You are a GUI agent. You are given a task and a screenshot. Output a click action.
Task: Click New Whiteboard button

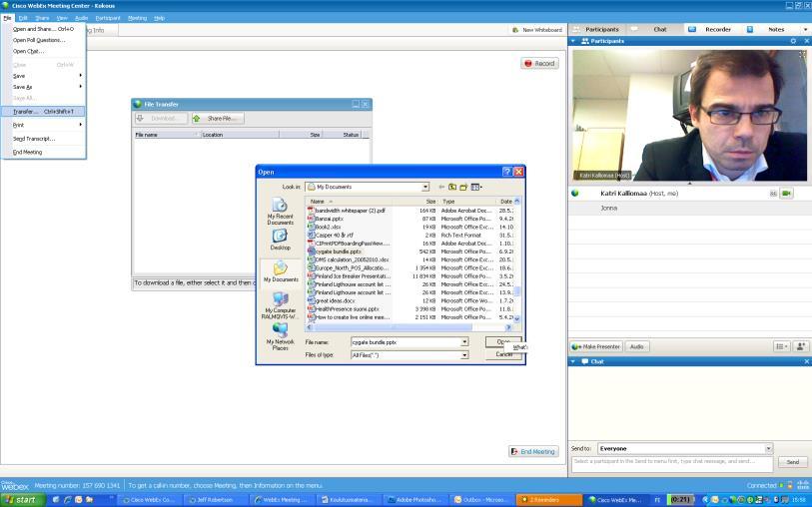coord(537,30)
